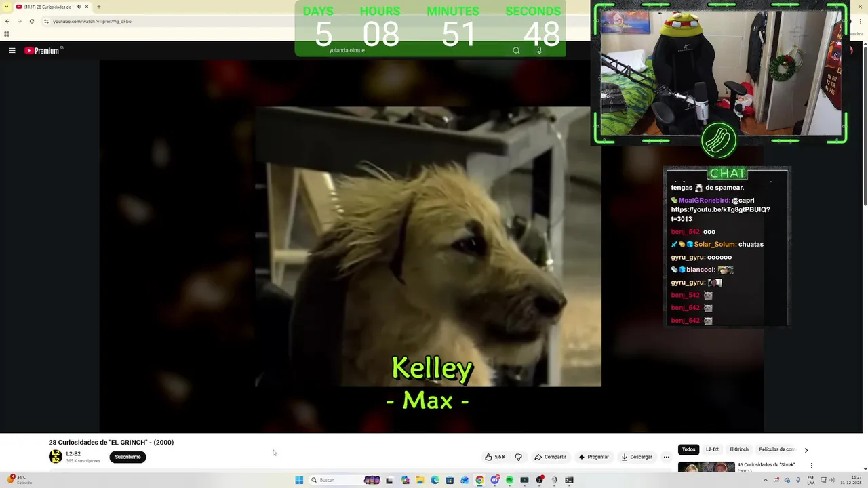Open the 46 Curiosidades de Shrek thumbnail

(x=706, y=467)
